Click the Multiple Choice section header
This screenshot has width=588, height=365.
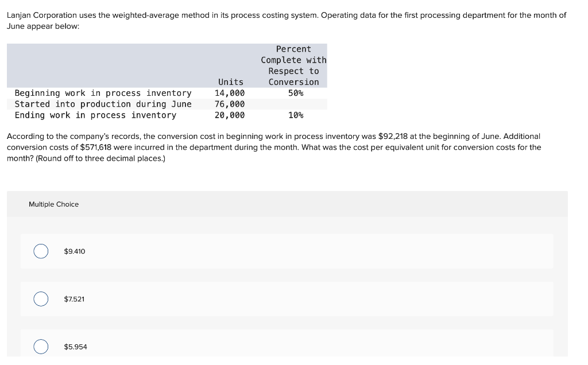(53, 204)
